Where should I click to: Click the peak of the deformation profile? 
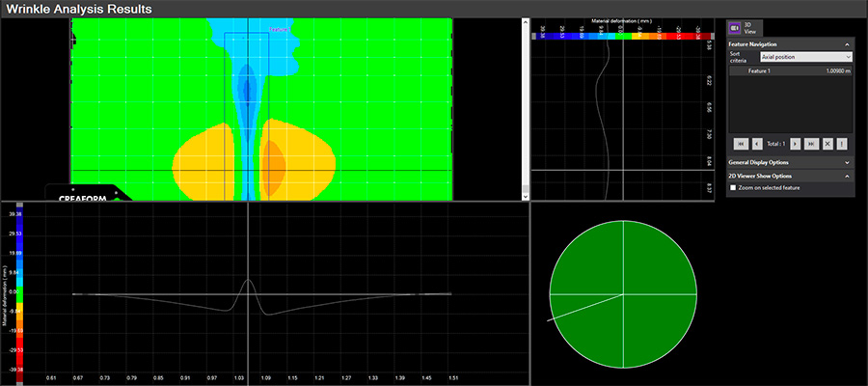coord(249,280)
